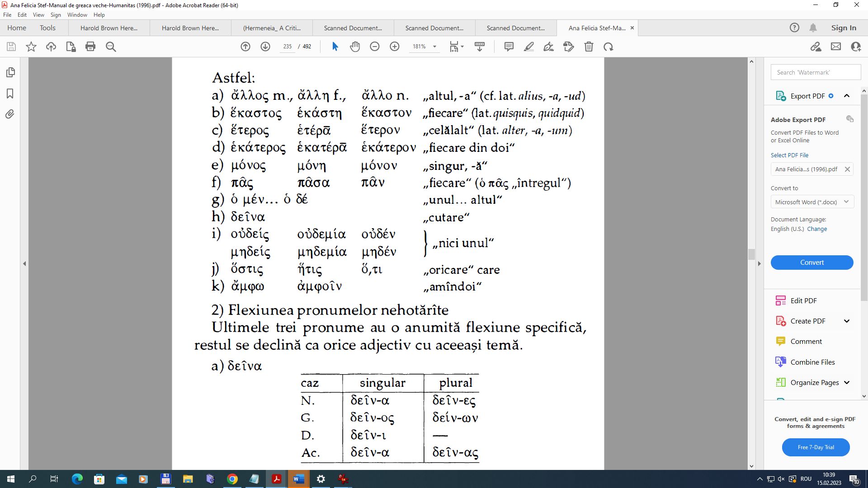The width and height of the screenshot is (868, 488).
Task: Click the page number field
Action: pyautogui.click(x=288, y=47)
